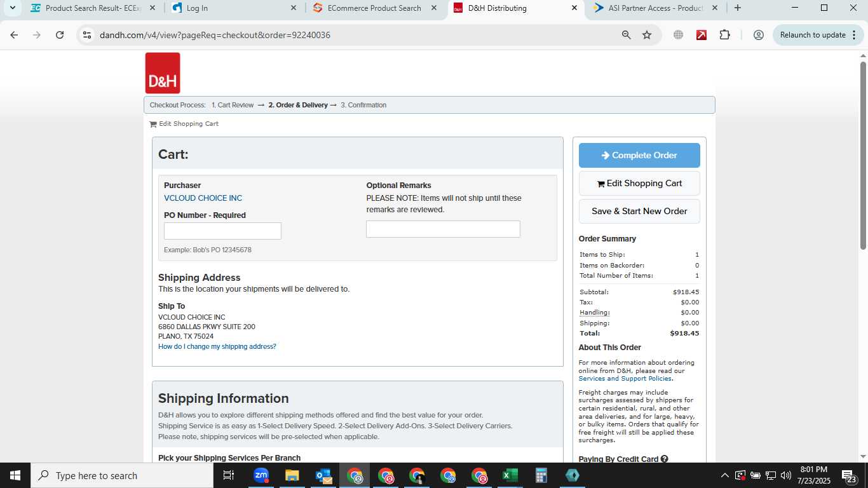868x488 pixels.
Task: Click the browser forward arrow
Action: 37,35
